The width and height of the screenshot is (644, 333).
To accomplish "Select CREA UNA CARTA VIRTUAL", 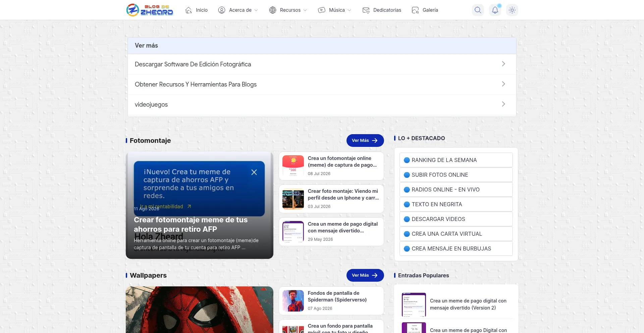I will (x=456, y=234).
